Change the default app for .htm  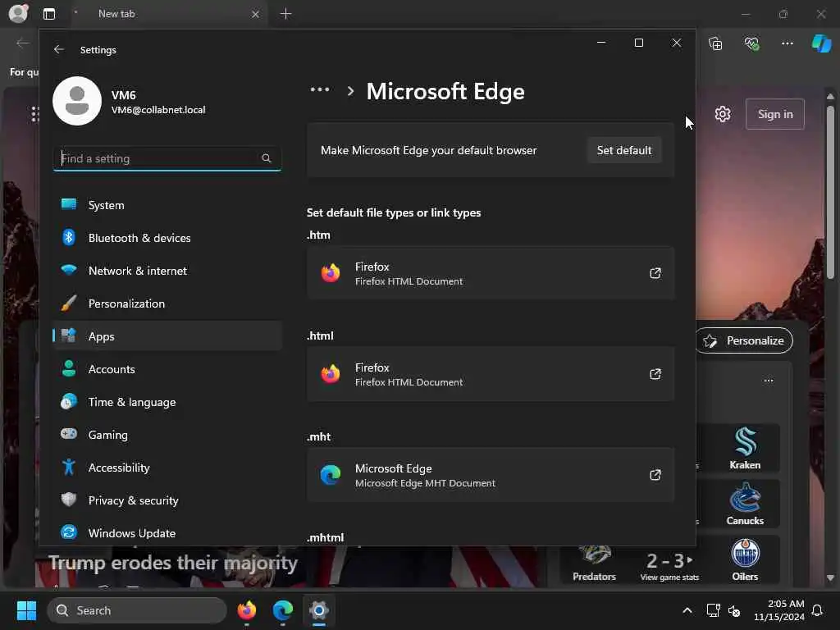[491, 273]
